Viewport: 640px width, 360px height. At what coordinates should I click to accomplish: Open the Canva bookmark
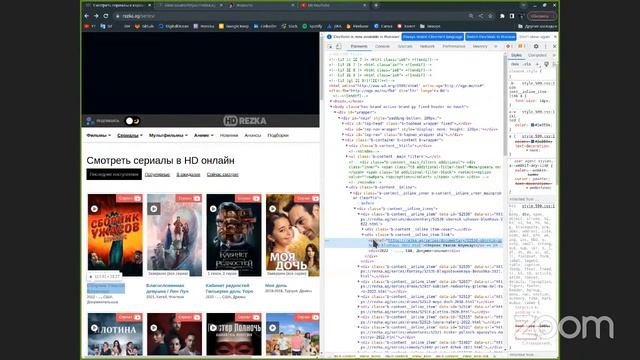[x=383, y=26]
